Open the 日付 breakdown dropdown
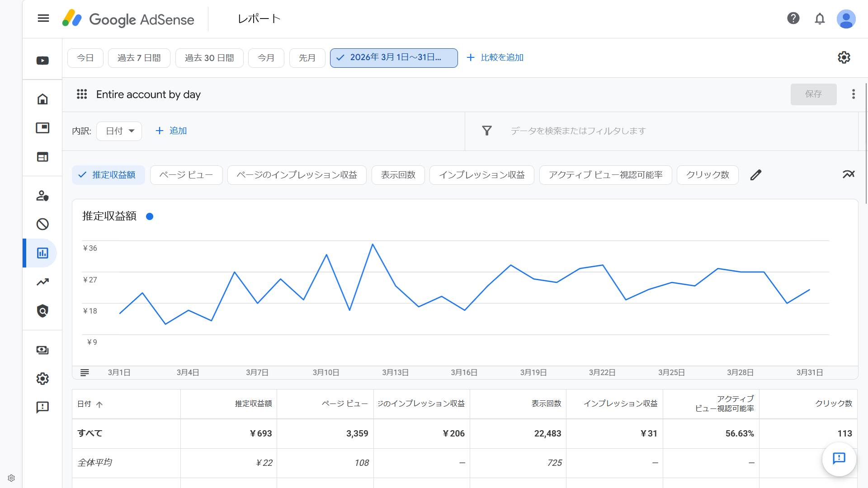 click(119, 131)
